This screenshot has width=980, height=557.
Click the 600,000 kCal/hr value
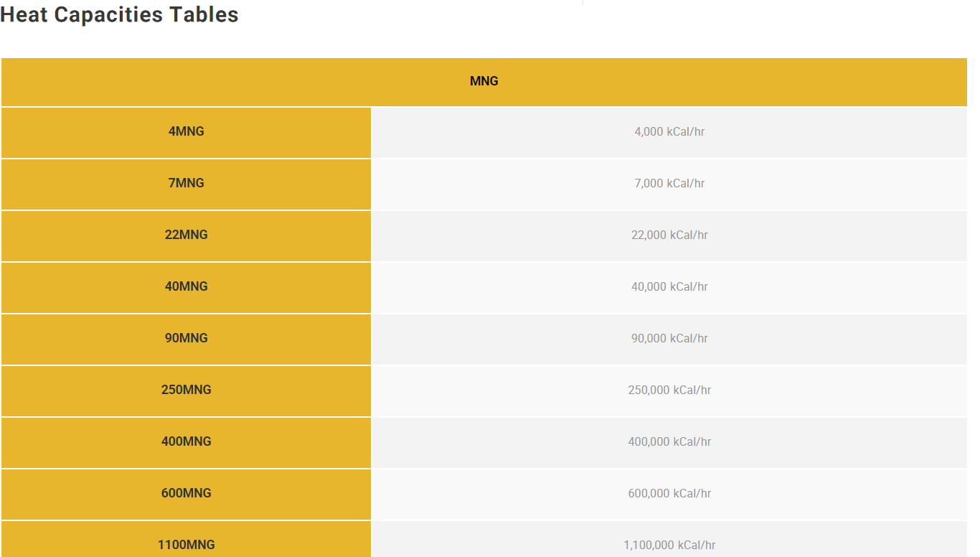click(x=669, y=494)
